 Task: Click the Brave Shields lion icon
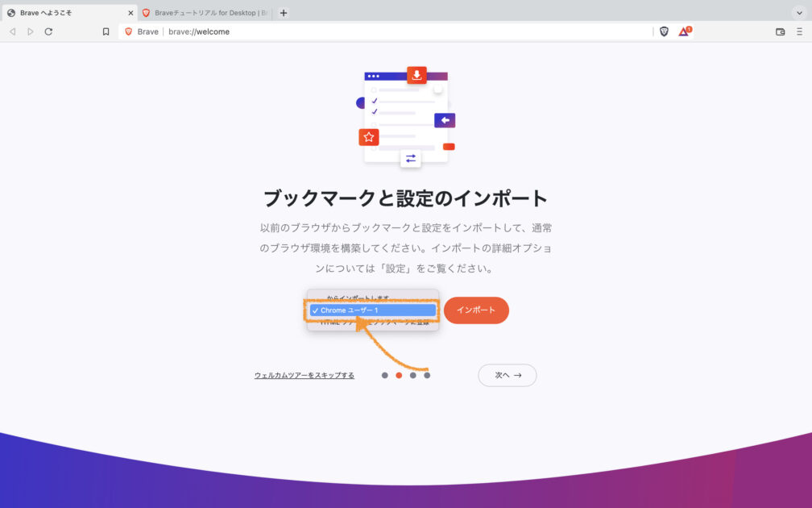click(664, 31)
